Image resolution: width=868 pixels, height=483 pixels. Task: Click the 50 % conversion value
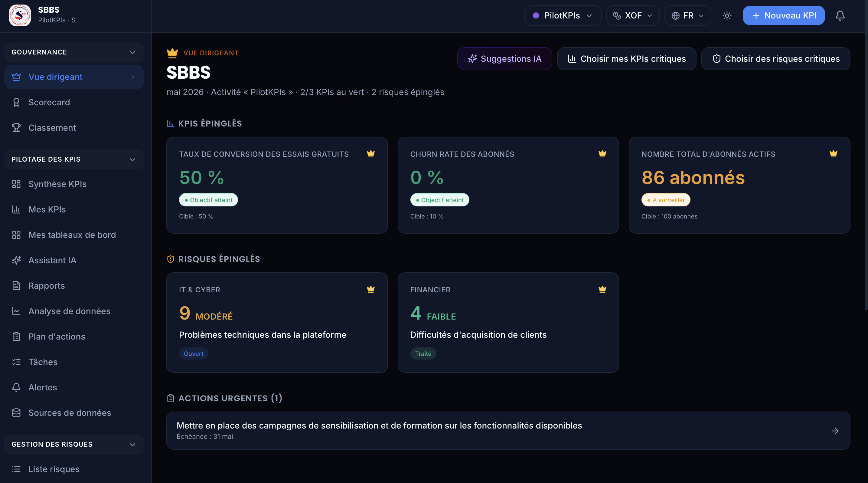point(201,177)
